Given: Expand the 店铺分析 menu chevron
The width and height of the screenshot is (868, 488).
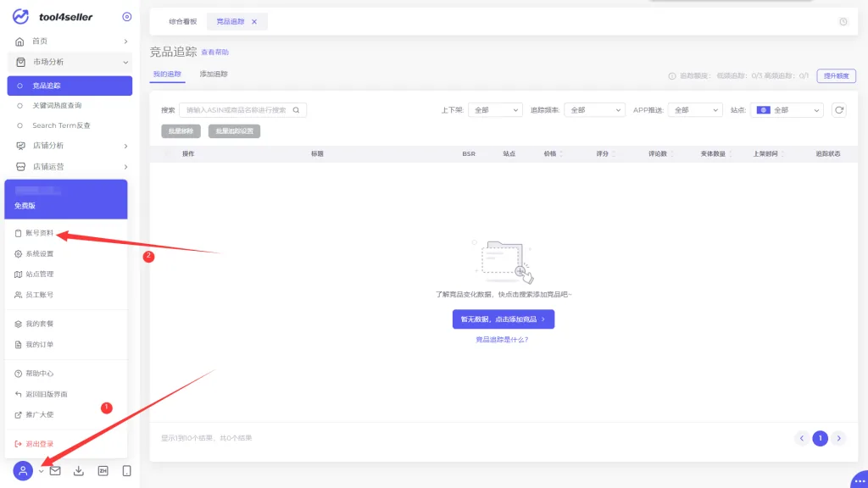Looking at the screenshot, I should pos(125,146).
